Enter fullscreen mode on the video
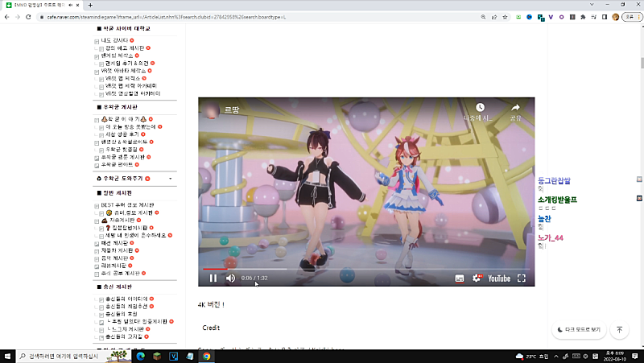 (521, 278)
